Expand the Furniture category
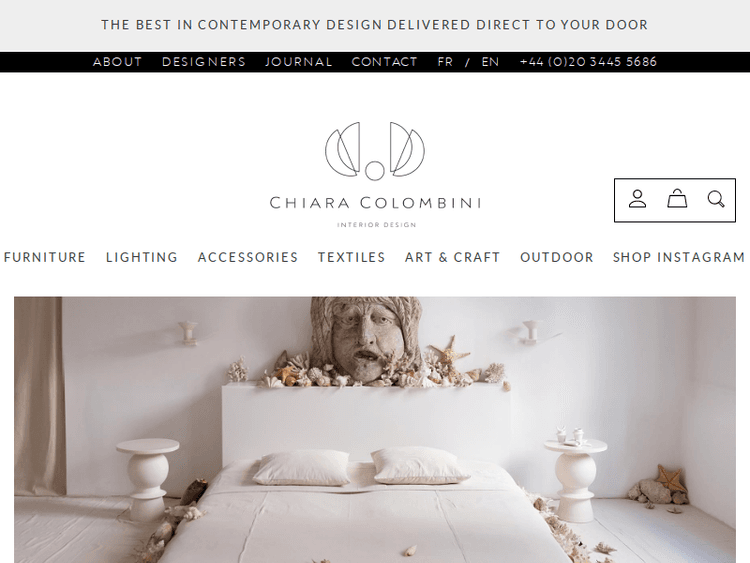This screenshot has width=750, height=563. [44, 257]
